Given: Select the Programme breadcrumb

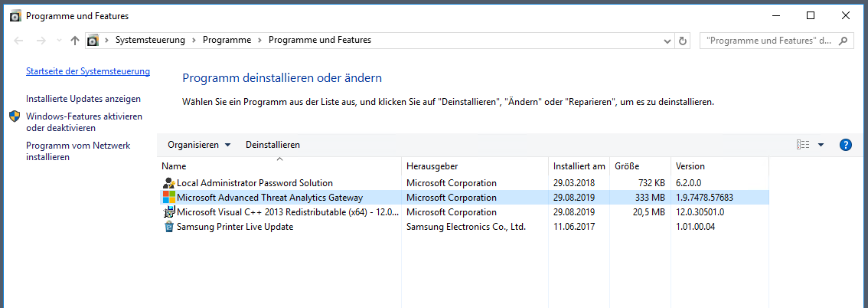Looking at the screenshot, I should [227, 40].
